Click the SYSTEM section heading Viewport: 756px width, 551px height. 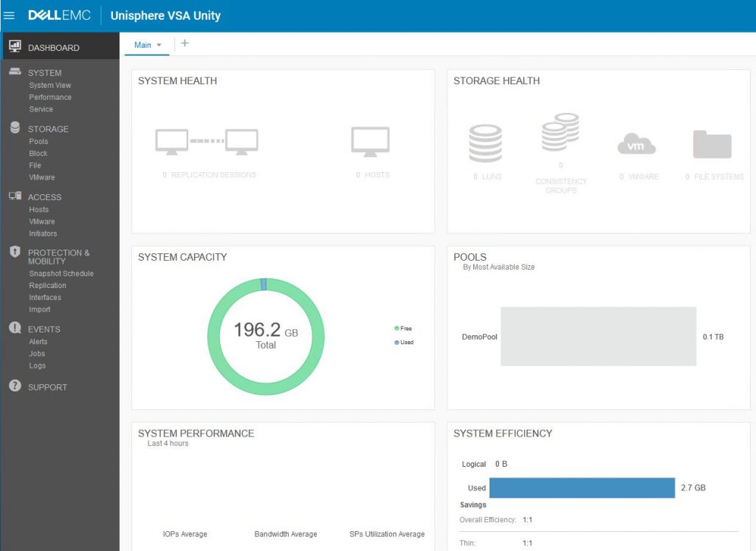coord(45,73)
